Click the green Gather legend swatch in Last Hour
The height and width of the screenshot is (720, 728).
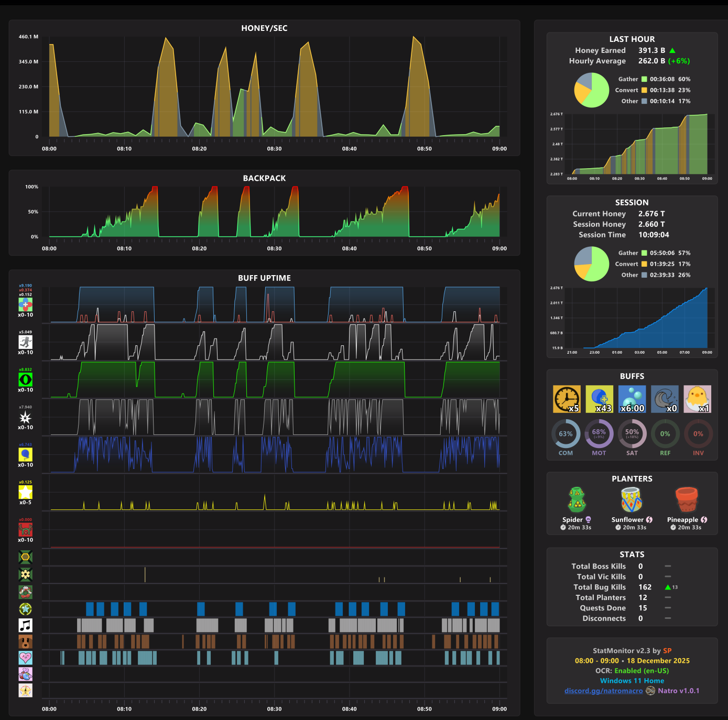[644, 79]
